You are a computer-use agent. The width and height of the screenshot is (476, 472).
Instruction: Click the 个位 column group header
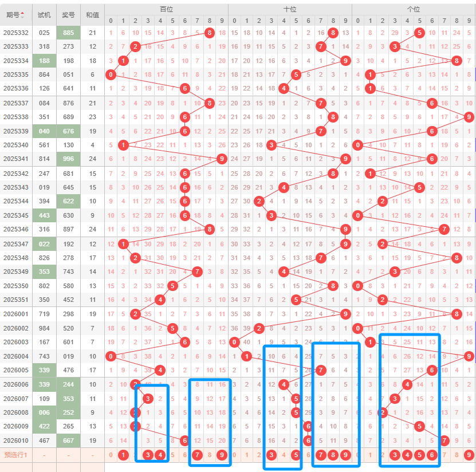414,9
